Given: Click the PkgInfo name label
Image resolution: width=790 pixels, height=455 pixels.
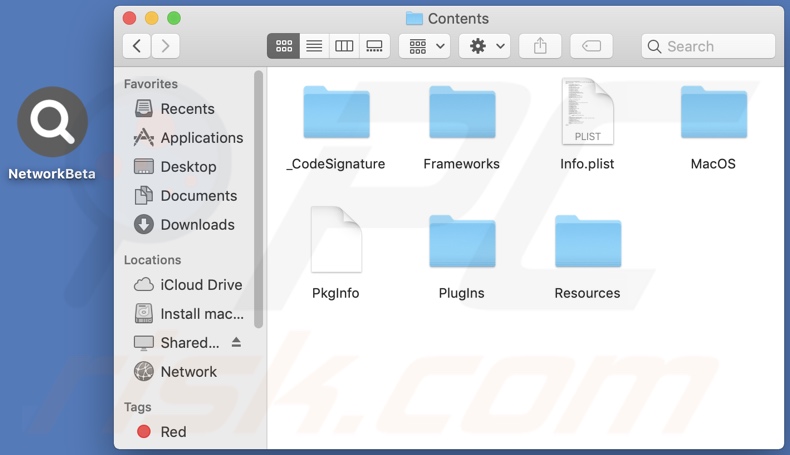Looking at the screenshot, I should [336, 293].
